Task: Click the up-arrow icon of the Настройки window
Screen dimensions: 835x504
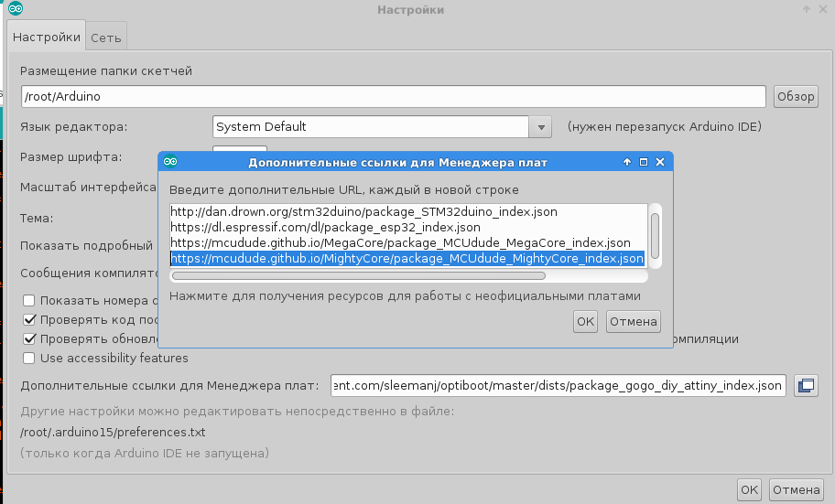Action: [x=807, y=9]
